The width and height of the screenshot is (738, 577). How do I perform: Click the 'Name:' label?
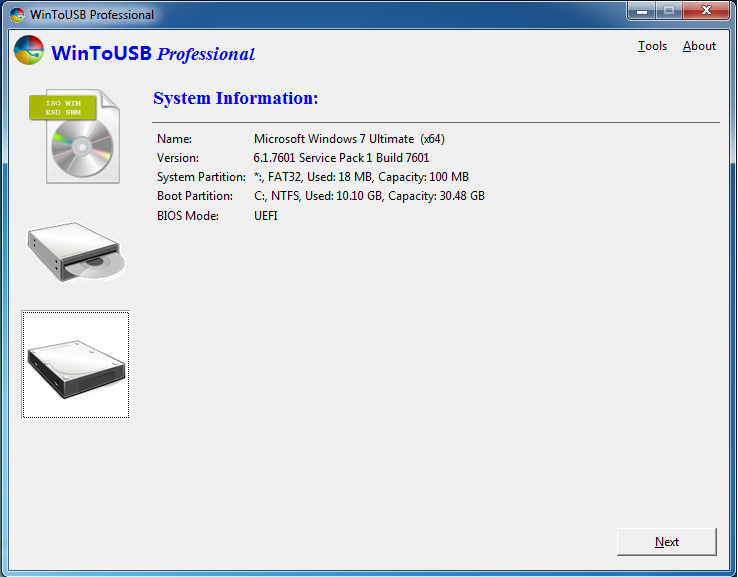[174, 139]
